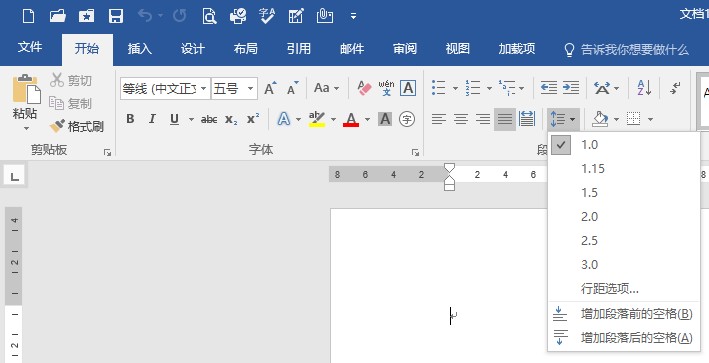The width and height of the screenshot is (709, 363).
Task: Save the document with floppy disk icon
Action: coord(116,16)
